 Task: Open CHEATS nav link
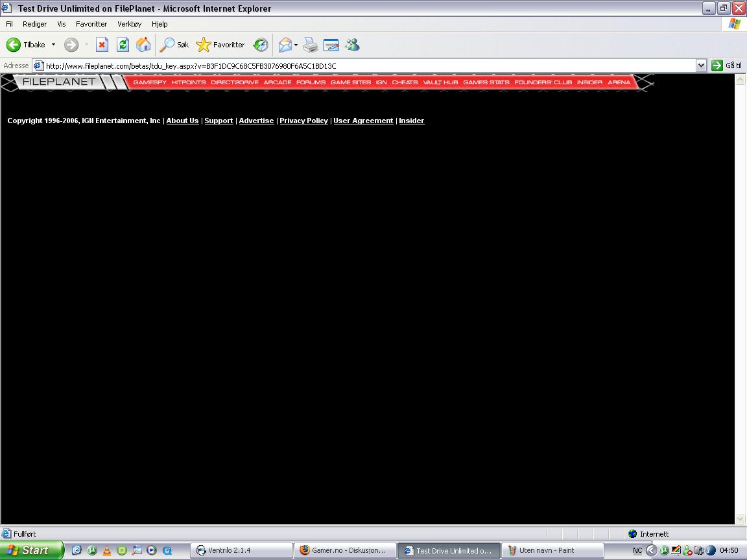click(x=405, y=82)
